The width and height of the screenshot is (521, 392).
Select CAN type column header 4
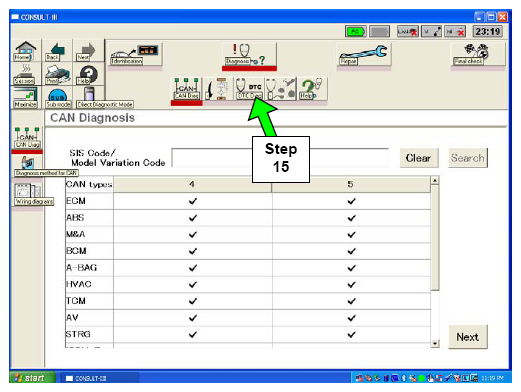pyautogui.click(x=192, y=184)
